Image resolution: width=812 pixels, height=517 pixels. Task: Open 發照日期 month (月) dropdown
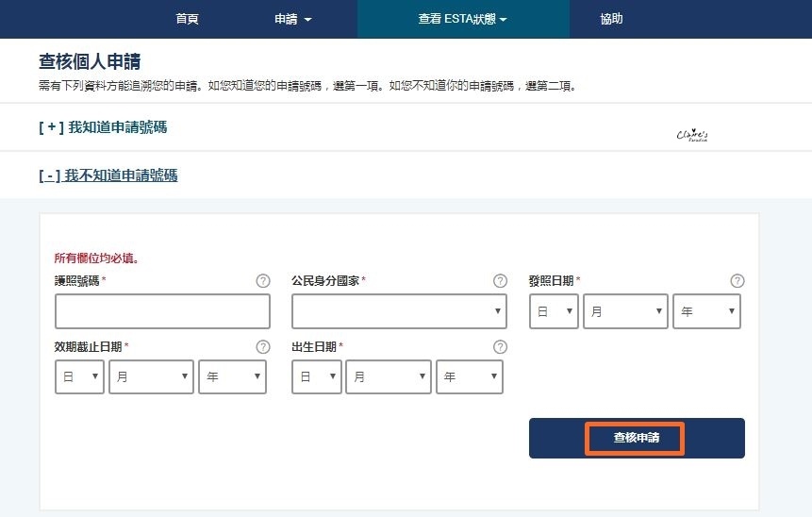coord(625,311)
